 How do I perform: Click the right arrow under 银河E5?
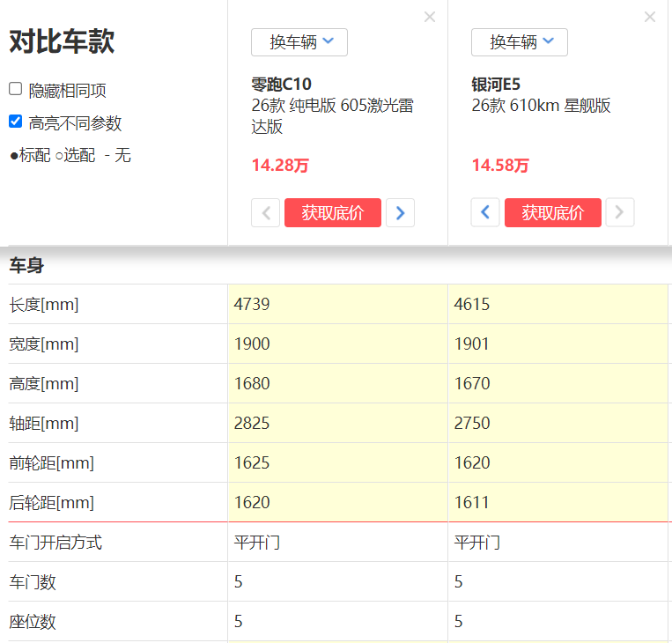point(620,212)
